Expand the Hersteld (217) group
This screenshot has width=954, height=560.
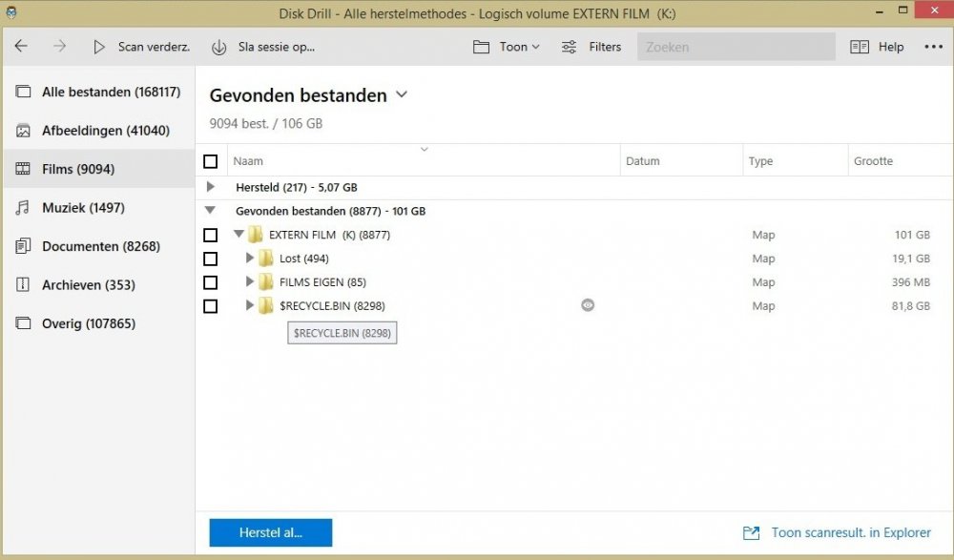click(212, 187)
